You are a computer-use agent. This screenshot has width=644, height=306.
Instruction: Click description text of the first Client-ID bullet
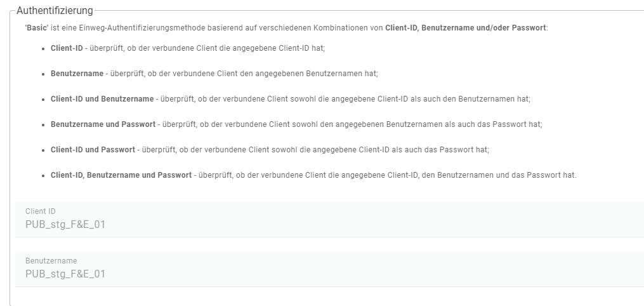tap(209, 48)
